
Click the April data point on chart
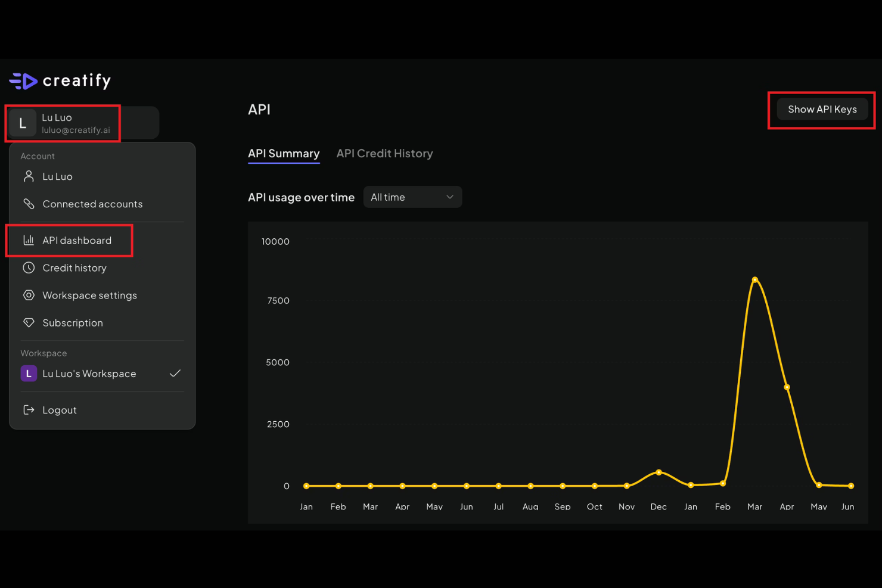787,387
